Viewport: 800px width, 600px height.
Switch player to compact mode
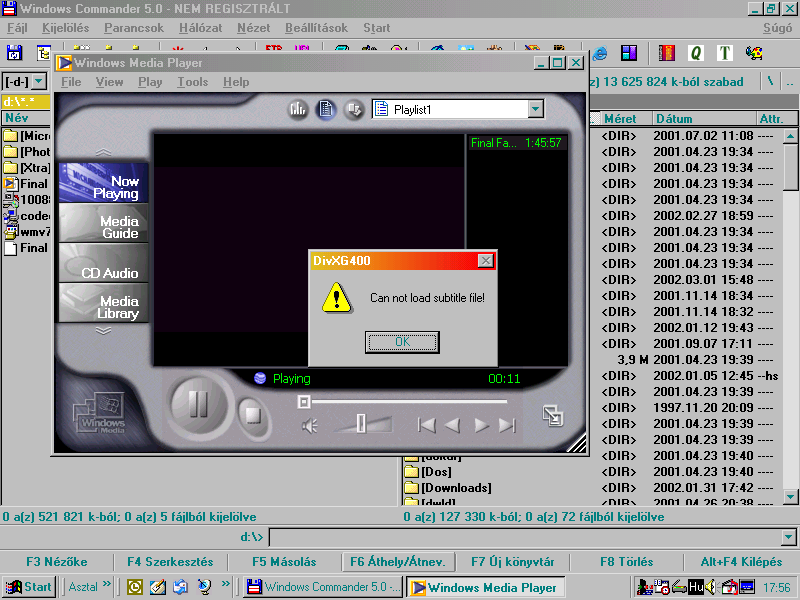click(552, 414)
